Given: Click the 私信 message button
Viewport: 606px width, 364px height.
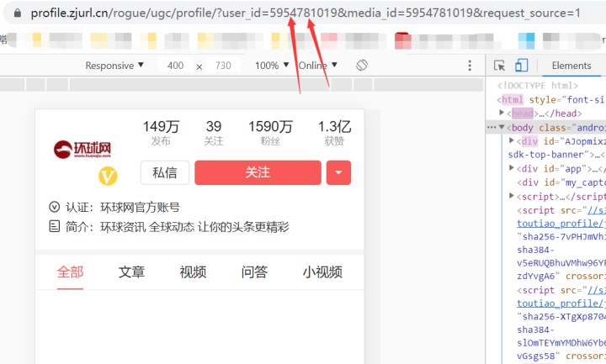Looking at the screenshot, I should (x=165, y=172).
